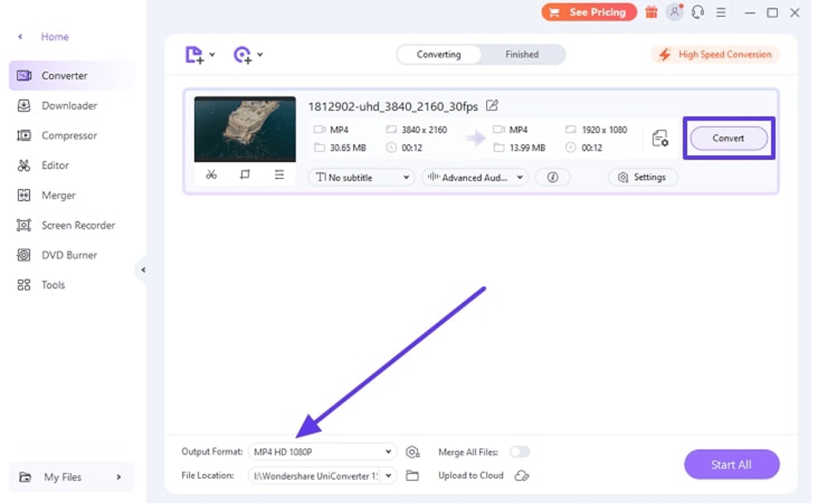
Task: Open the gift promotion icon in the title bar
Action: tap(651, 12)
